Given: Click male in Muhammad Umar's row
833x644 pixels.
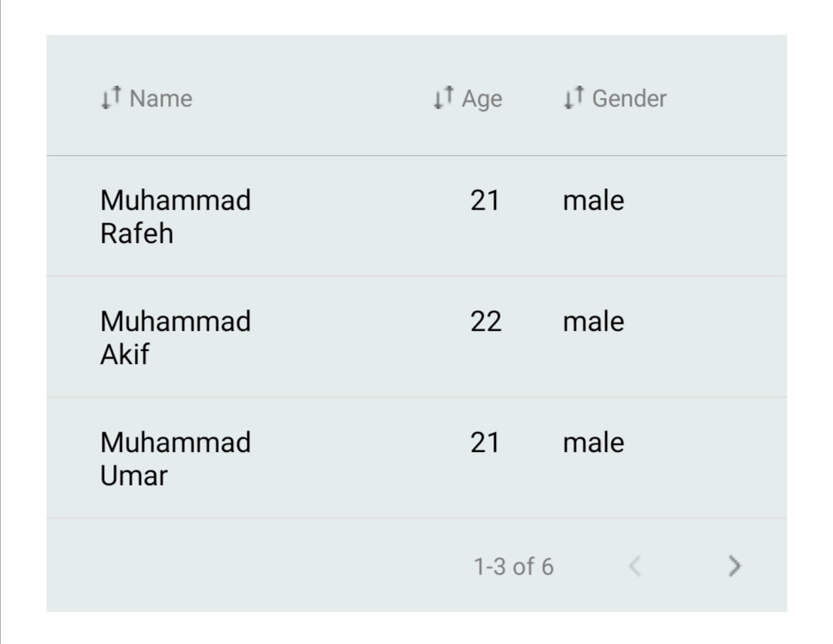Looking at the screenshot, I should click(593, 443).
